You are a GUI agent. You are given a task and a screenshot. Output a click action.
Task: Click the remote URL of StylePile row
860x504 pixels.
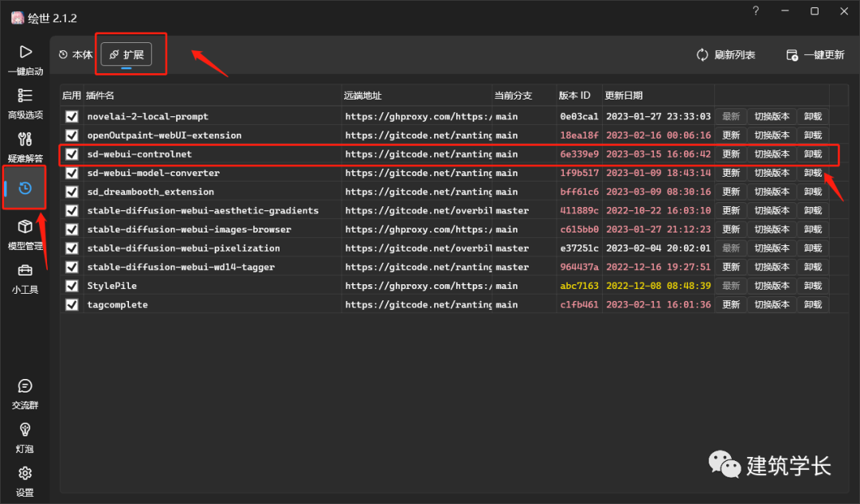pos(419,286)
